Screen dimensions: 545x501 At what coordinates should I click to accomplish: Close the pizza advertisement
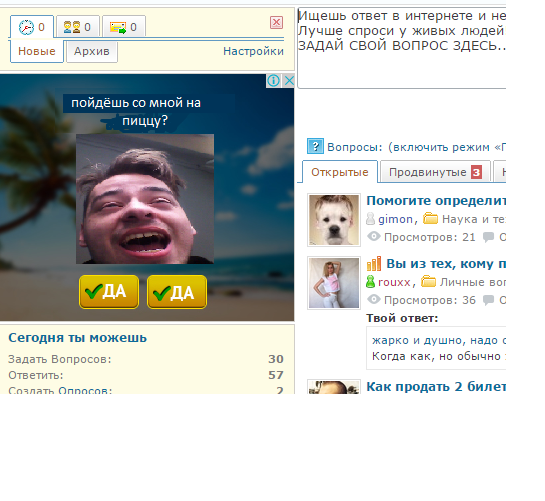click(x=288, y=81)
